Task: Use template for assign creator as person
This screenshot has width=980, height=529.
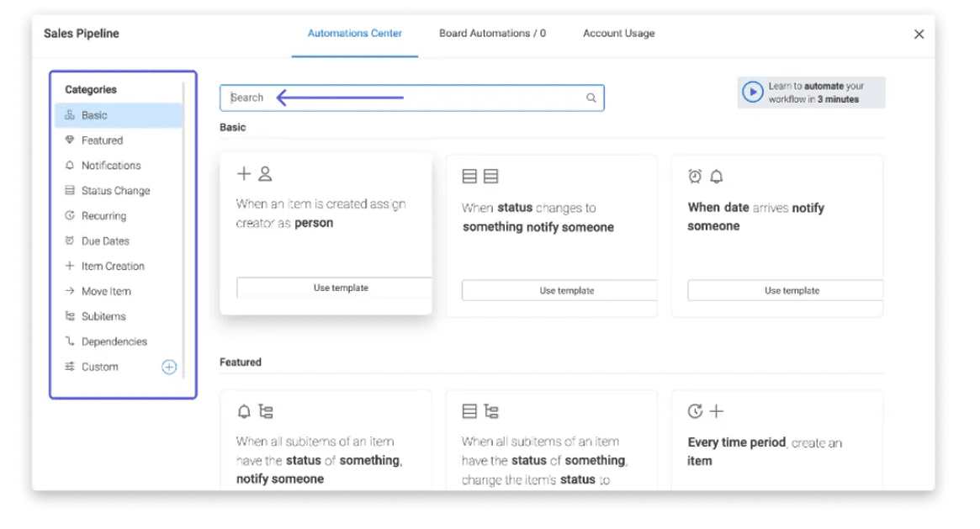Action: (x=334, y=288)
